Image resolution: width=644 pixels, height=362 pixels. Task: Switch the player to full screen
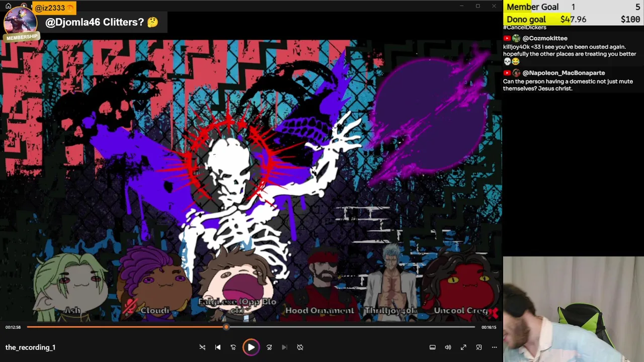click(463, 347)
